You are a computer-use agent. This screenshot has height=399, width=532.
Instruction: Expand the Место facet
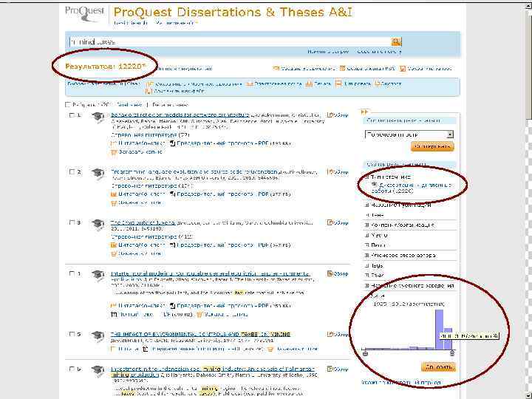(366, 235)
